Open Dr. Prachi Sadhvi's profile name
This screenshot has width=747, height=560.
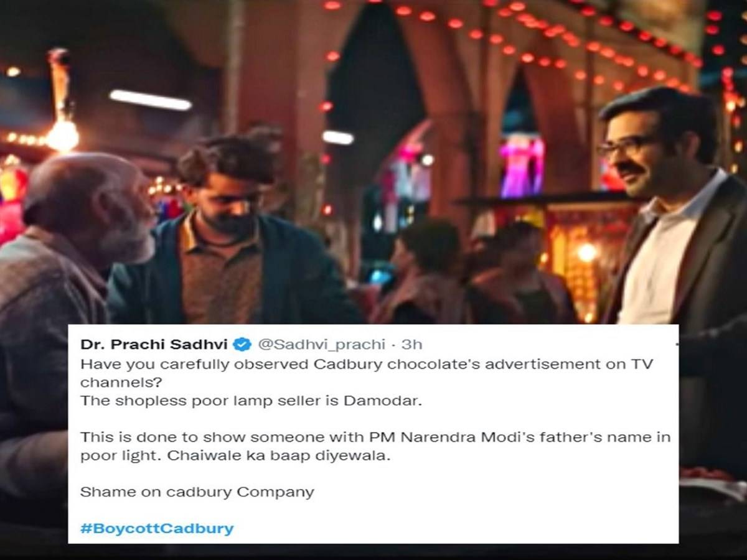point(155,344)
